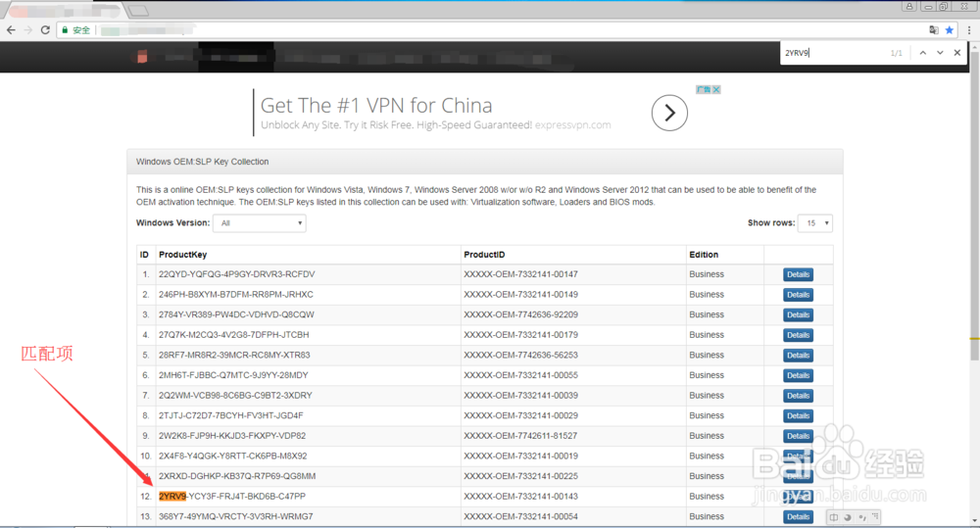The image size is (980, 528).
Task: Click the user profile icon in title bar
Action: (908, 6)
